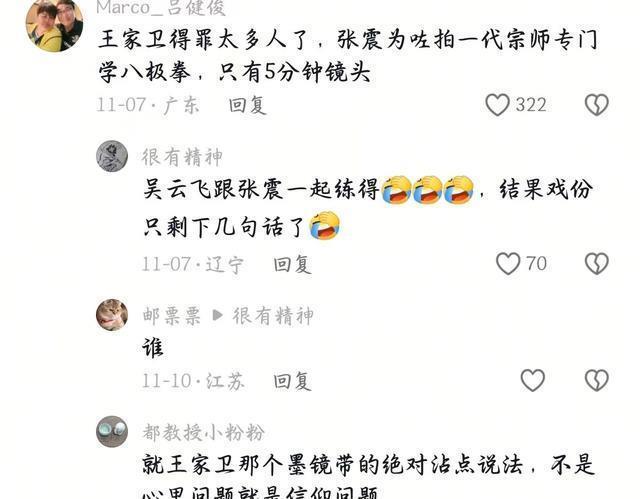Like 很有精神's comment with 70 likes
This screenshot has height=499, width=640.
point(508,263)
